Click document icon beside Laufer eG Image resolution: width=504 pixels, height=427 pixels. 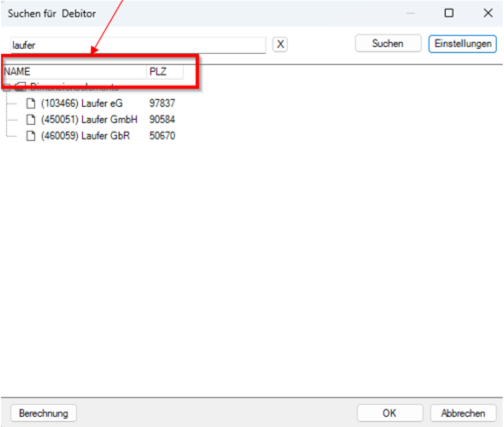[x=31, y=103]
